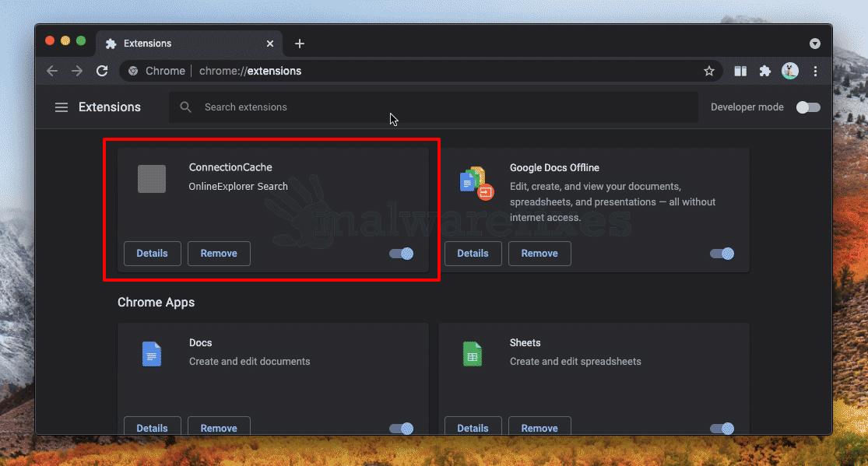Bookmark this page with the star icon
The image size is (868, 466).
coord(709,71)
